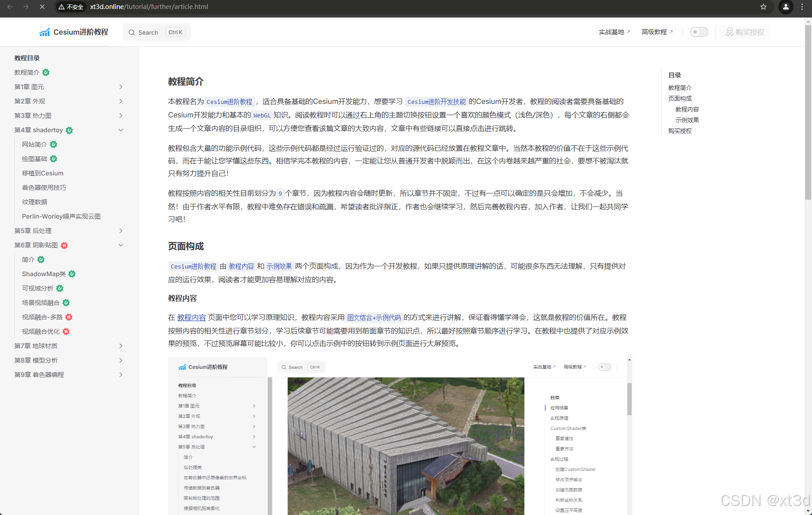The height and width of the screenshot is (515, 812).
Task: Expand 第8章 模型分析 chapter
Action: coord(120,360)
